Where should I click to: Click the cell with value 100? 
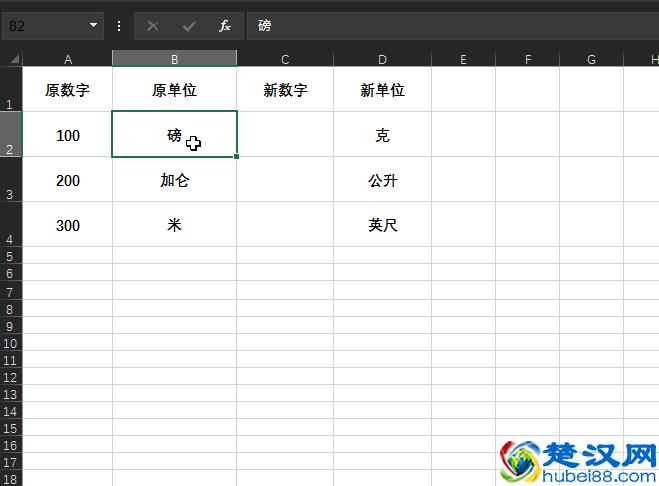pyautogui.click(x=68, y=135)
